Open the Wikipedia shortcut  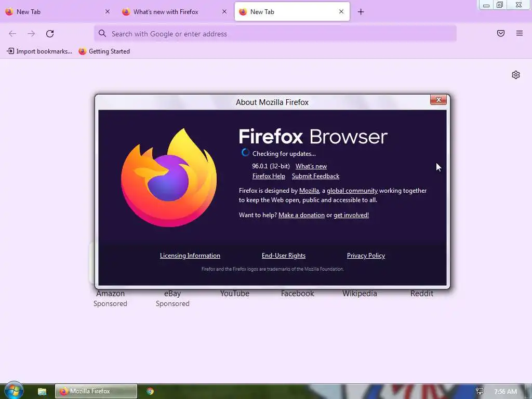(x=360, y=294)
